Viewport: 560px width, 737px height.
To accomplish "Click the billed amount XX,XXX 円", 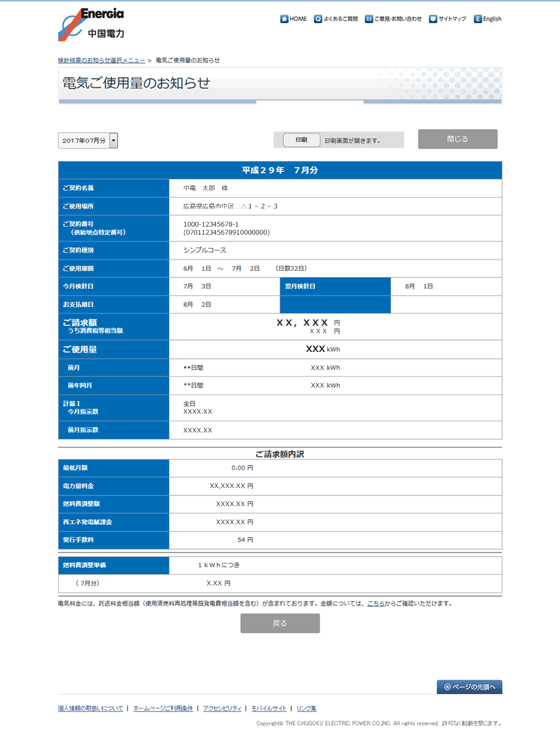I will click(x=308, y=323).
